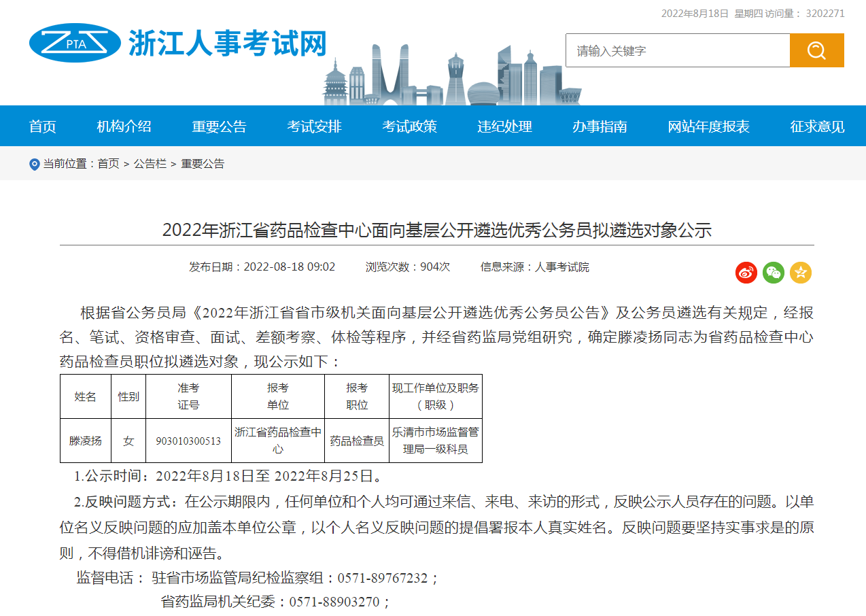Open 机构介绍 in the navigation bar
This screenshot has height=616, width=866.
point(124,126)
